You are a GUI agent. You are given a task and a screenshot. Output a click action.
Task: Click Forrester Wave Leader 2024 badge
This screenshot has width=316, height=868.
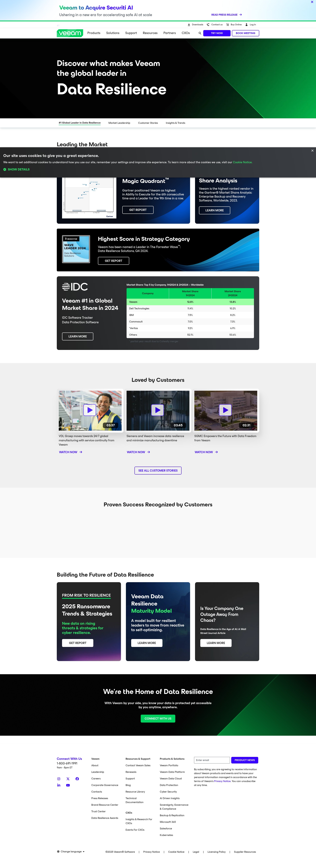pos(76,249)
